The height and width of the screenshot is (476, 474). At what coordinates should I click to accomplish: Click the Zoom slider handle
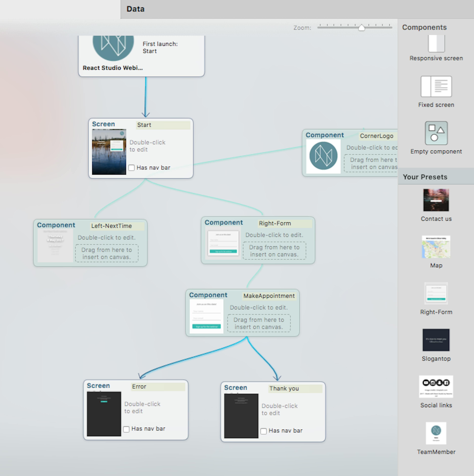[361, 28]
